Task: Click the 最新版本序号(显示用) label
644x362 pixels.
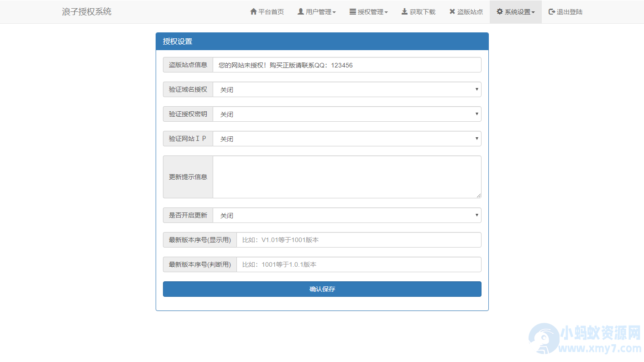Action: pos(200,240)
